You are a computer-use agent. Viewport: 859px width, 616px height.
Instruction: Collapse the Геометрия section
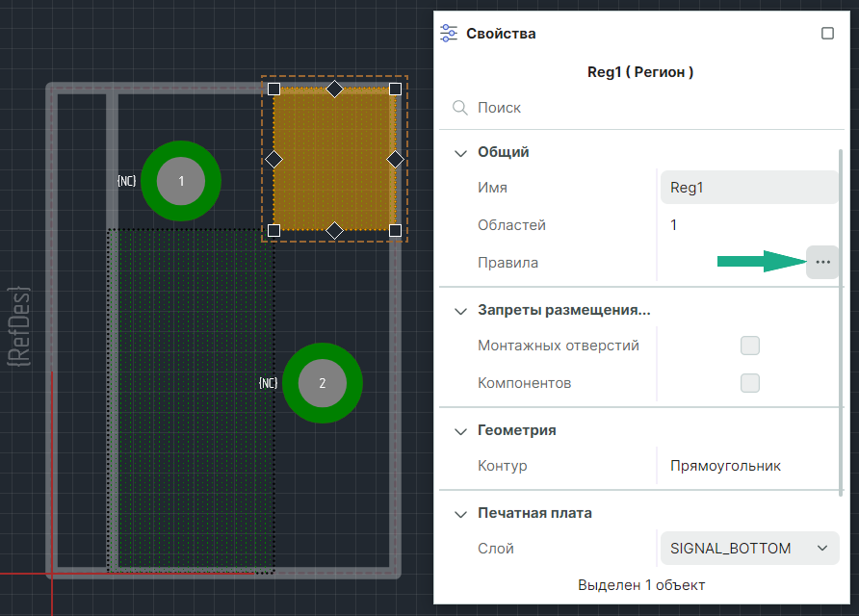pyautogui.click(x=460, y=430)
